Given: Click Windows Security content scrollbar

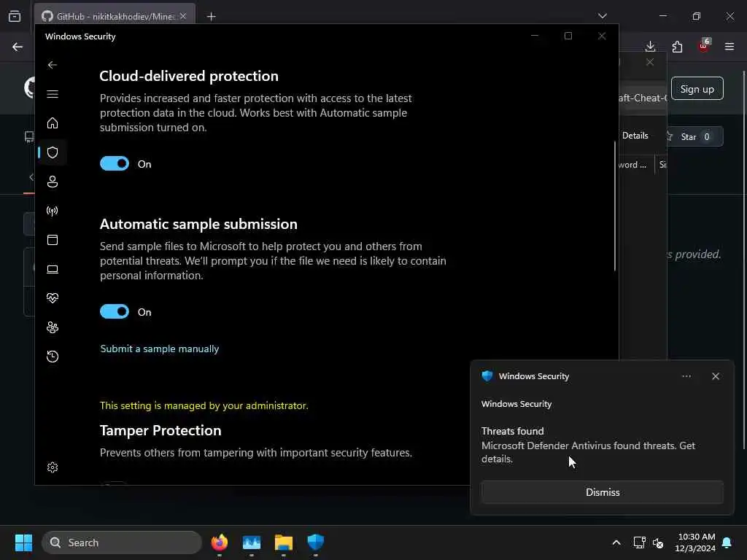Looking at the screenshot, I should point(615,206).
